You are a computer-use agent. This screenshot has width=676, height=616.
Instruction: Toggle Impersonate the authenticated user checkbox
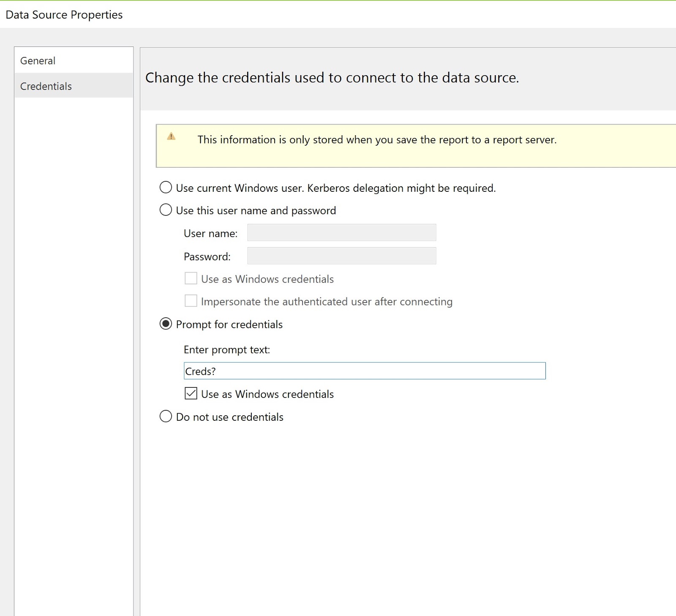tap(191, 301)
